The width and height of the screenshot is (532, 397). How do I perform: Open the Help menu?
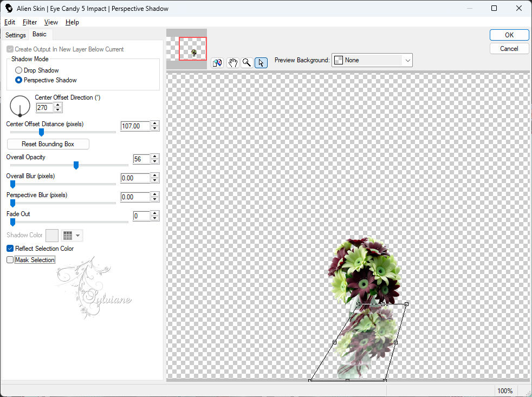(x=72, y=22)
